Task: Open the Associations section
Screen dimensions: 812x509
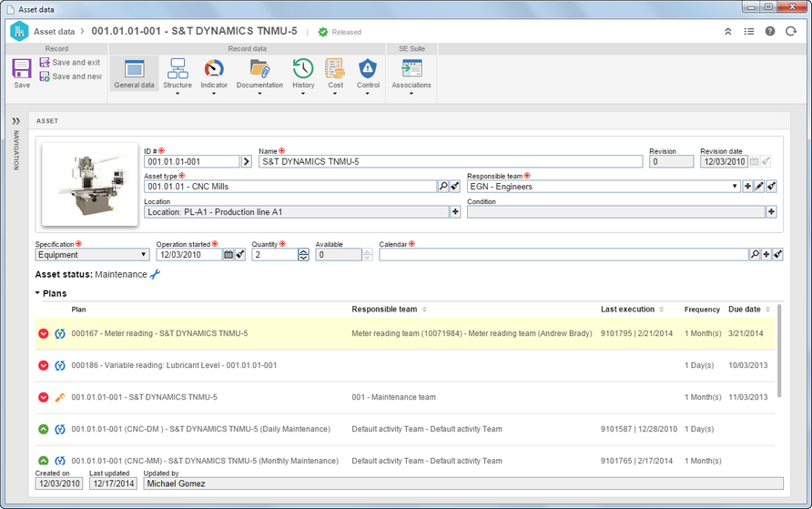Action: click(x=411, y=73)
